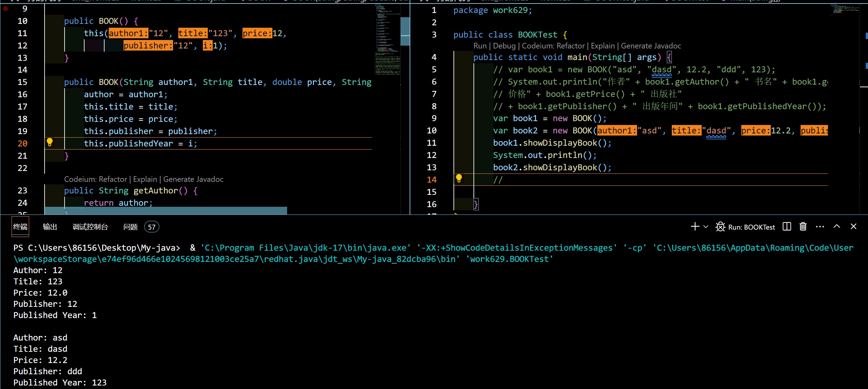Expand the 输出 panel section
This screenshot has width=868, height=389.
[51, 226]
